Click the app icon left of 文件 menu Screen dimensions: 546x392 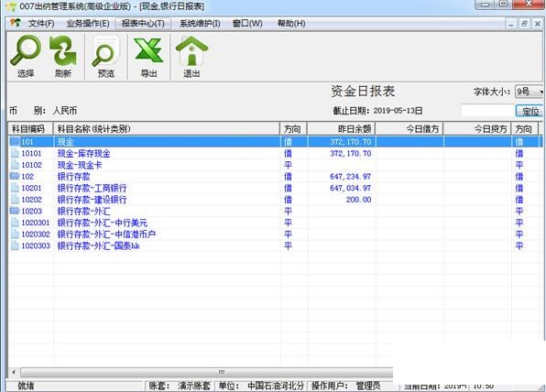click(16, 23)
